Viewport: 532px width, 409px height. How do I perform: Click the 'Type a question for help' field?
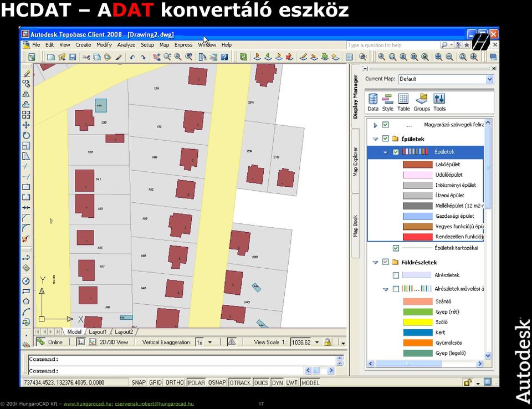(393, 45)
